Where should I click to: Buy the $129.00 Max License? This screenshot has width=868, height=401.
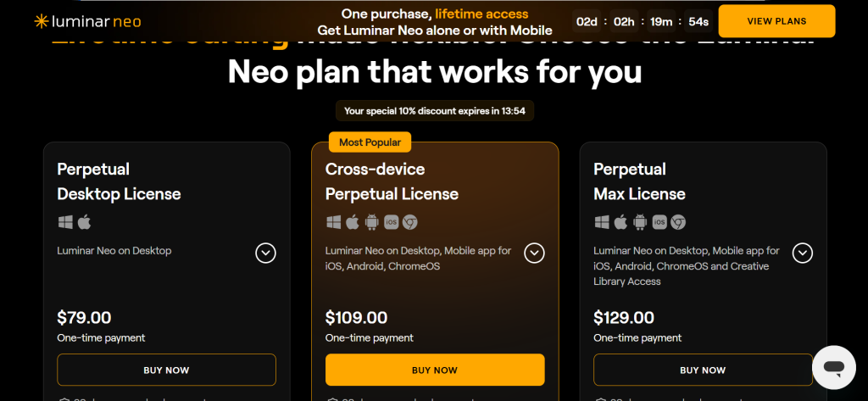[703, 370]
